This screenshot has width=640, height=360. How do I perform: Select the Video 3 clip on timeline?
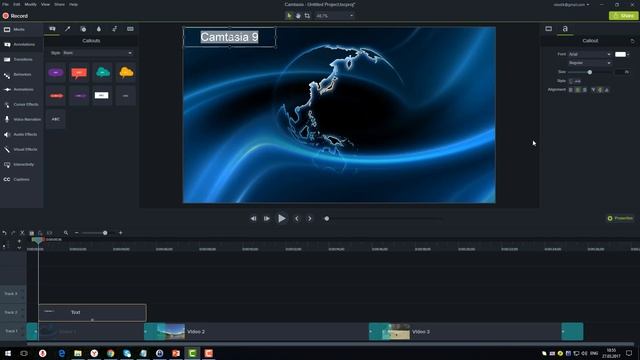(x=476, y=331)
